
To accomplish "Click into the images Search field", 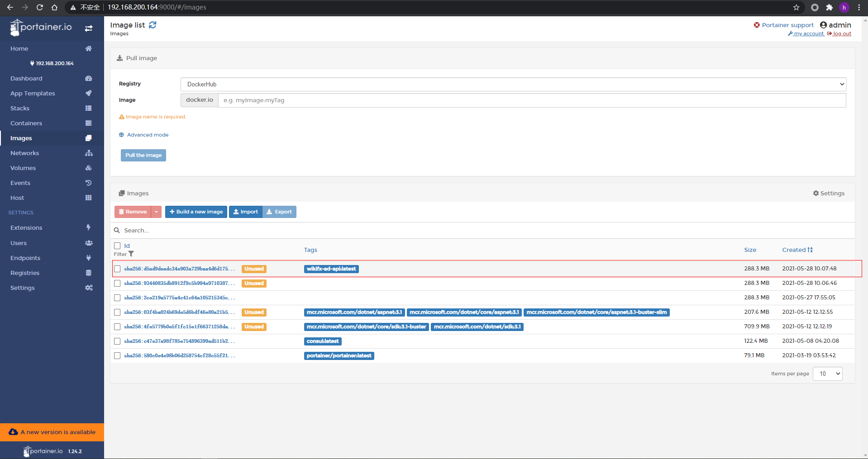I will tap(482, 230).
